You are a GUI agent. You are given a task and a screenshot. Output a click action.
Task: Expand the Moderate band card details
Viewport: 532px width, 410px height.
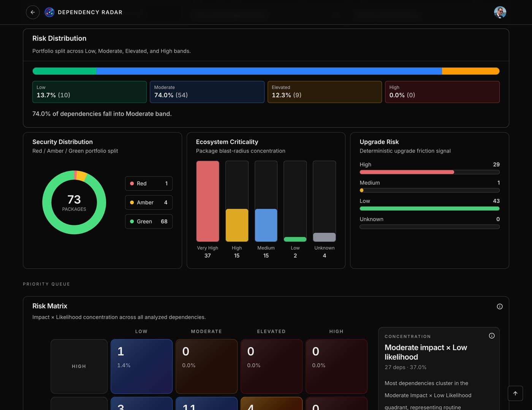(x=207, y=92)
